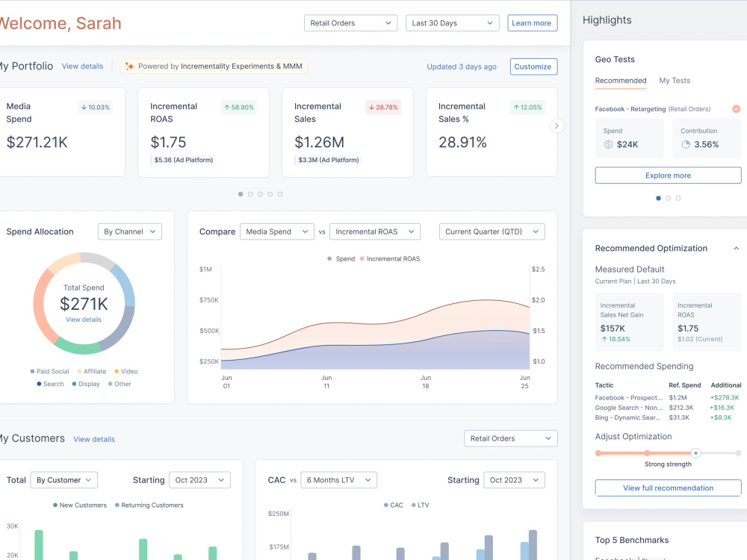Click the up arrow on 58.90% badge
The width and height of the screenshot is (747, 560).
[x=227, y=107]
